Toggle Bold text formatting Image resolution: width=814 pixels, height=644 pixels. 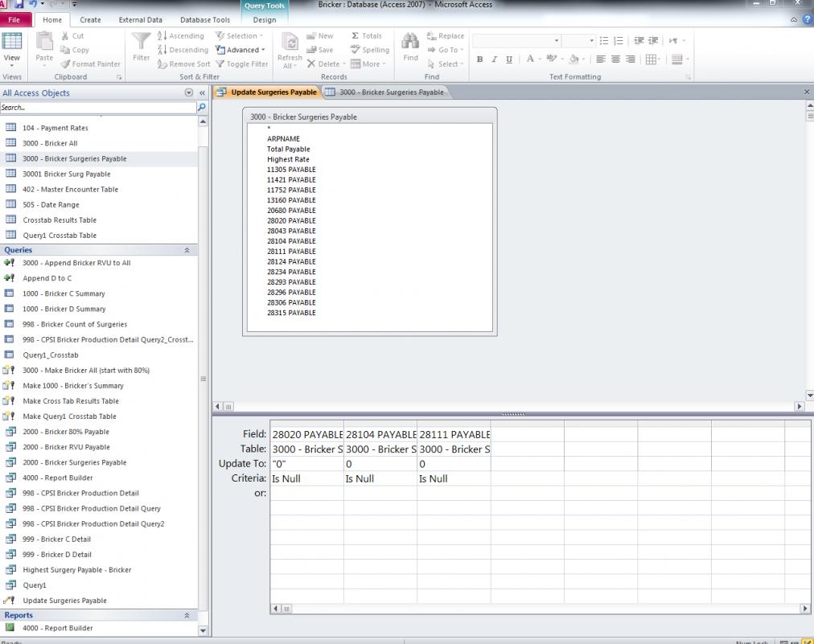coord(480,59)
